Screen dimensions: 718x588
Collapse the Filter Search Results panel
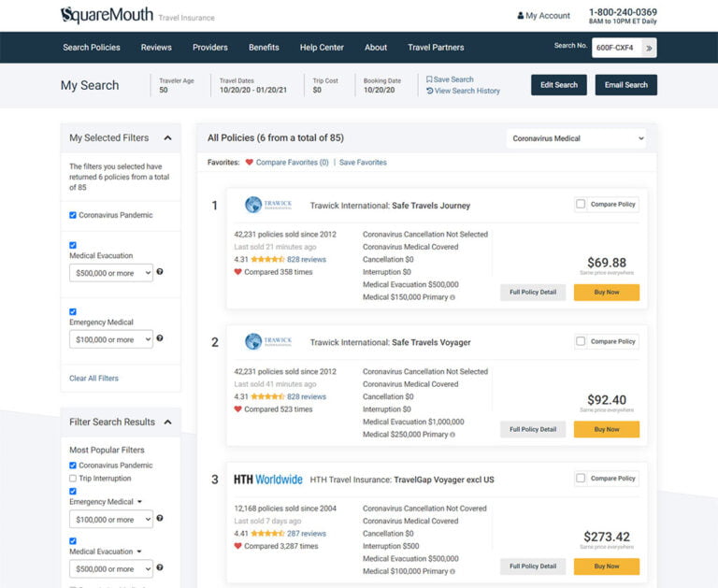pos(167,422)
